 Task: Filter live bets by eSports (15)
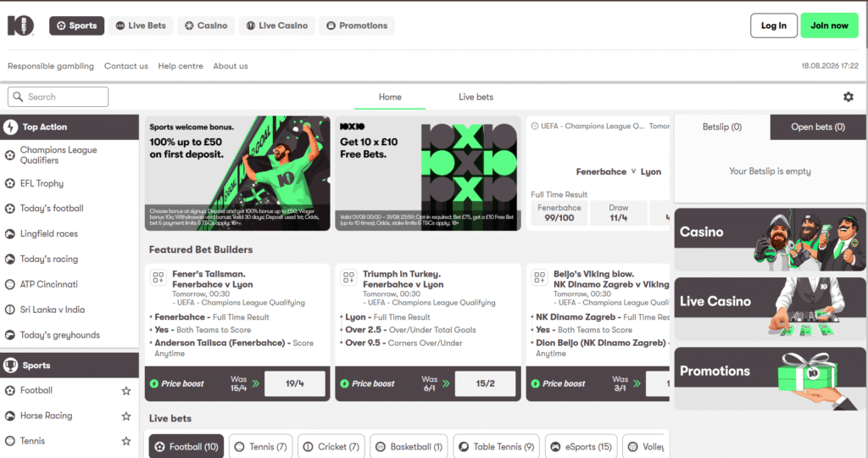coord(581,447)
